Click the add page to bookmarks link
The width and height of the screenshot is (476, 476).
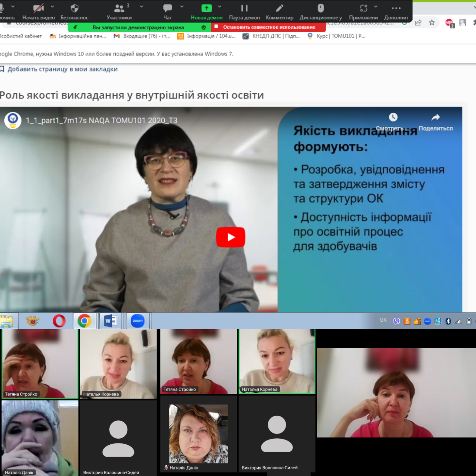pyautogui.click(x=62, y=69)
